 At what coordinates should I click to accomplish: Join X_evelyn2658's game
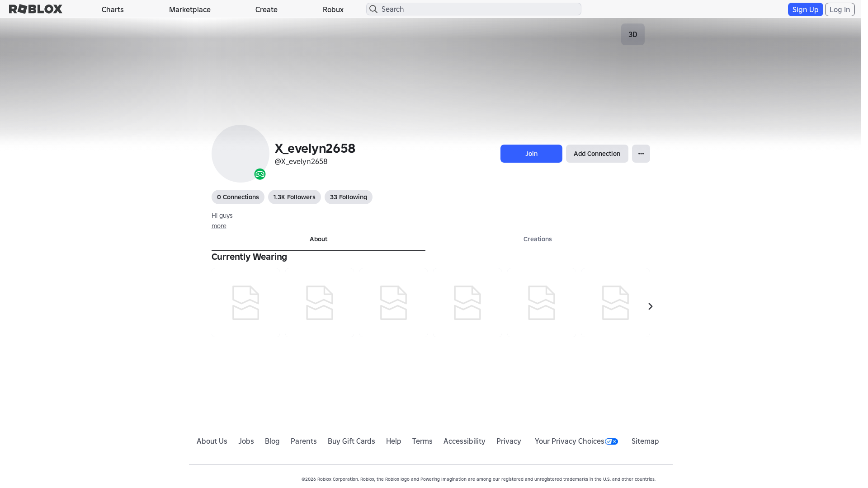(531, 154)
